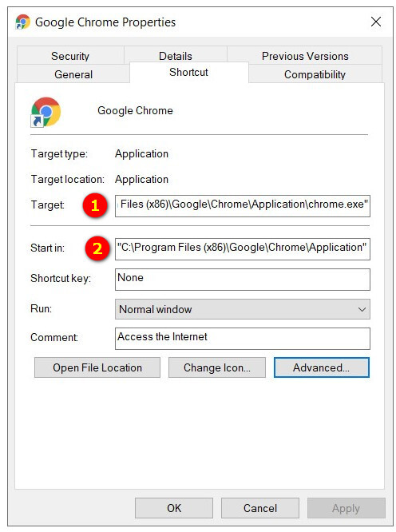The image size is (396, 532).
Task: Confirm with the OK button
Action: pyautogui.click(x=174, y=508)
